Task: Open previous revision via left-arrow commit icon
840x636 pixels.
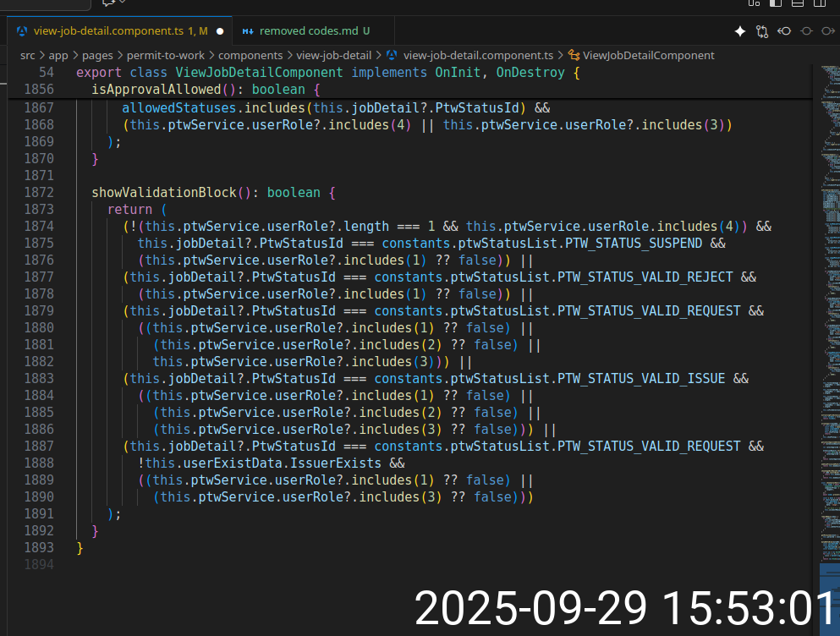Action: click(784, 31)
